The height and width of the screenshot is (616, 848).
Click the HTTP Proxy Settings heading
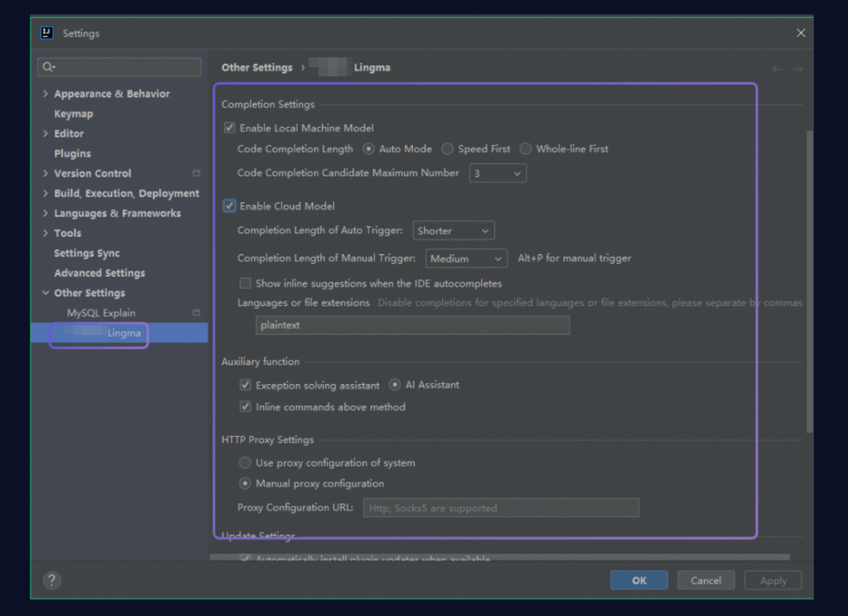pyautogui.click(x=268, y=440)
